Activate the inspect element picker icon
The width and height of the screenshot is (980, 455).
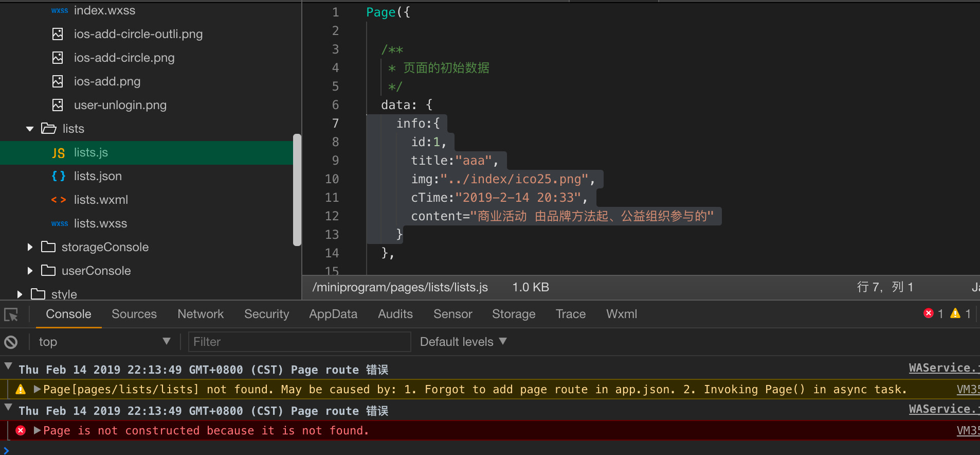pyautogui.click(x=11, y=314)
